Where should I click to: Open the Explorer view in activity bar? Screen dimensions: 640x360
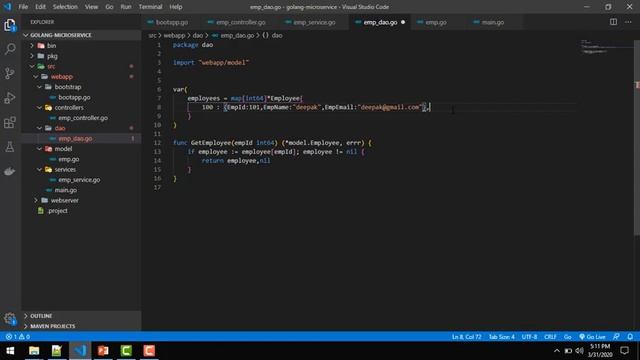pos(10,25)
